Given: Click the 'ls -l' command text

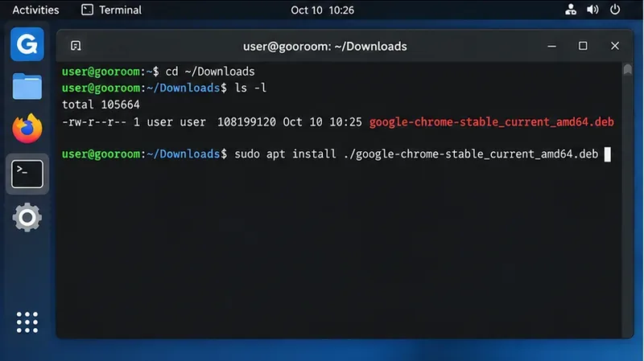Looking at the screenshot, I should coord(250,88).
